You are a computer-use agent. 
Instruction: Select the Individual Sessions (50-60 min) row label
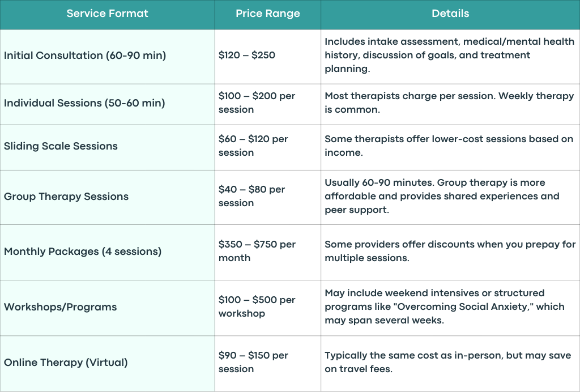[x=84, y=103]
